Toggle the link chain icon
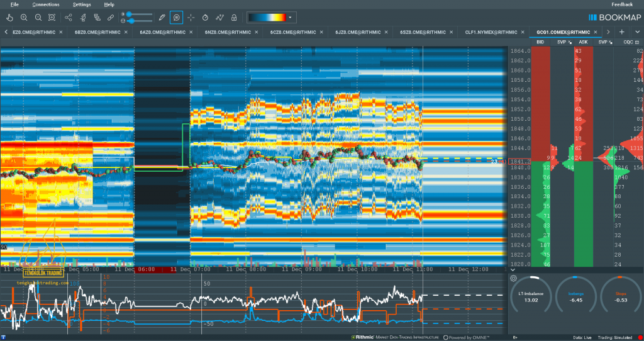 (x=111, y=18)
